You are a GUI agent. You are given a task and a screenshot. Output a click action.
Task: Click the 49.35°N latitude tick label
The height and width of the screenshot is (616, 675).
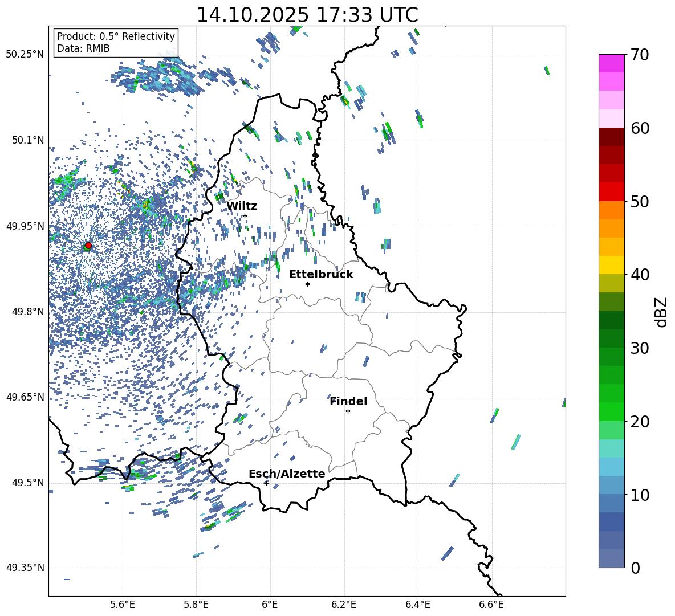(x=25, y=568)
